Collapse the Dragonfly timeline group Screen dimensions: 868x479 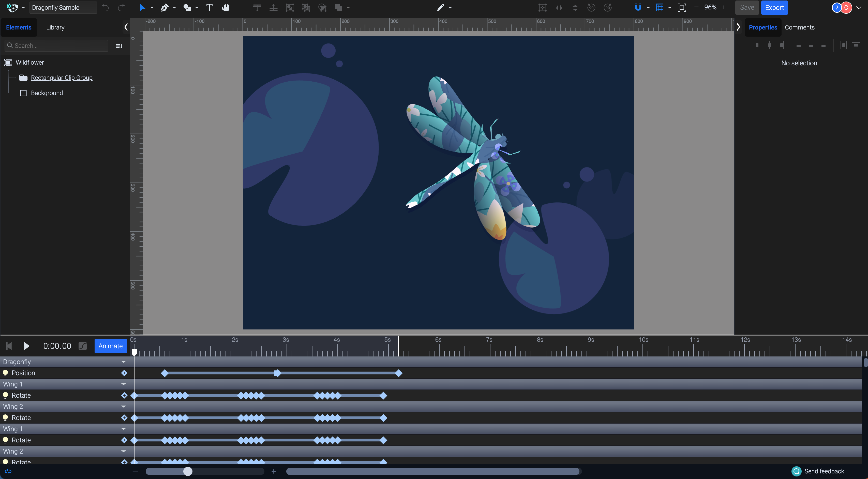click(x=123, y=362)
